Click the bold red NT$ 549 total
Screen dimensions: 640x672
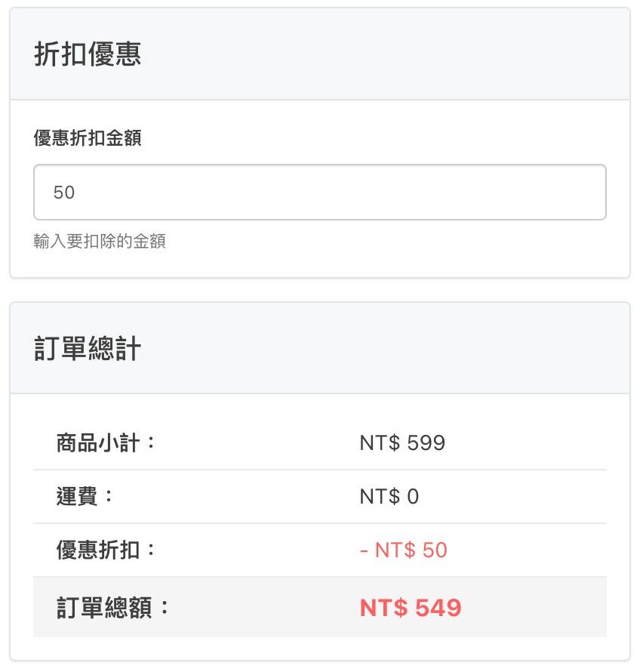(410, 608)
